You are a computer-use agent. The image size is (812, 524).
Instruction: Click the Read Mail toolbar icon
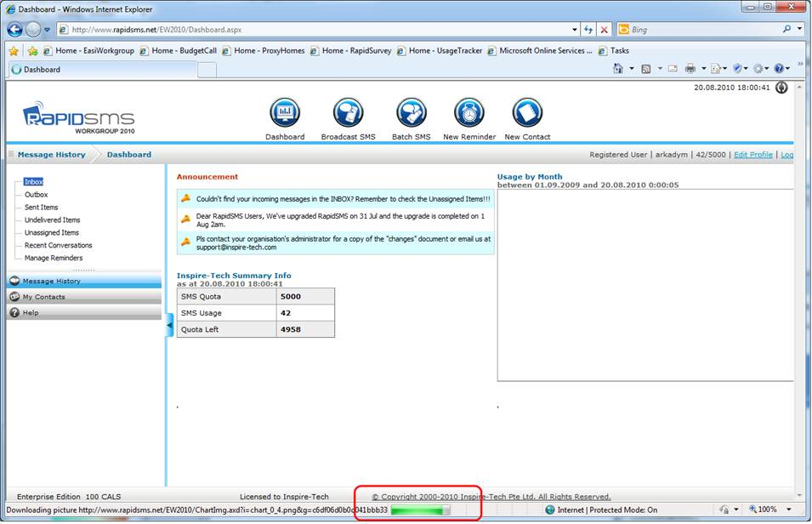[673, 68]
